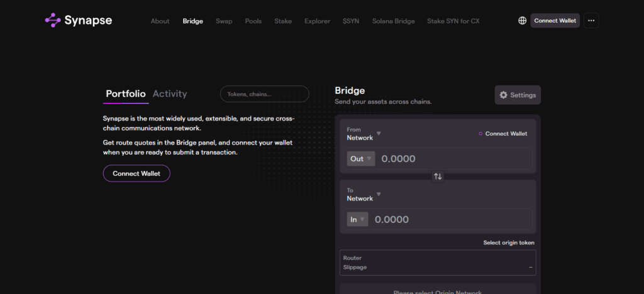The image size is (644, 294).
Task: Open the Pools menu item
Action: coord(253,21)
